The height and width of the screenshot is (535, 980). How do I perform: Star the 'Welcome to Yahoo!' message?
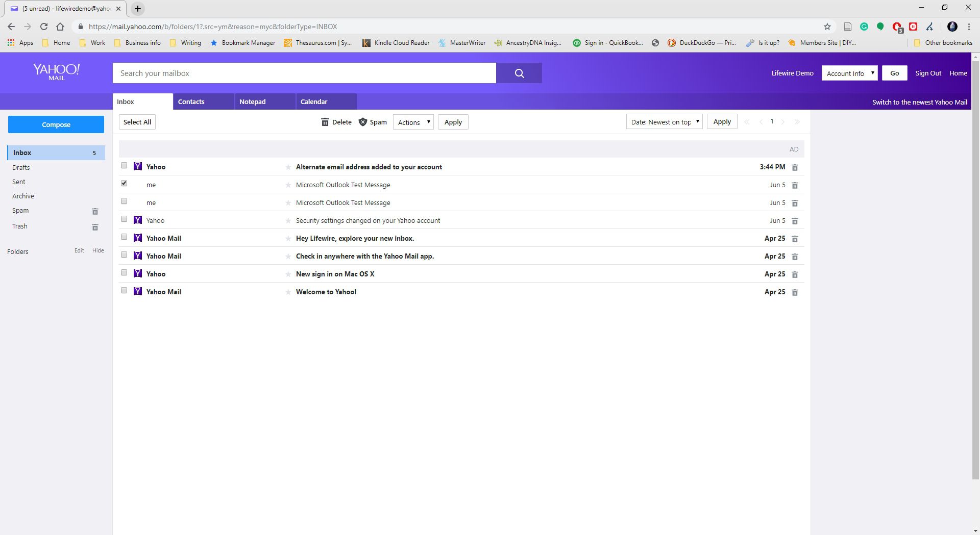(x=288, y=292)
